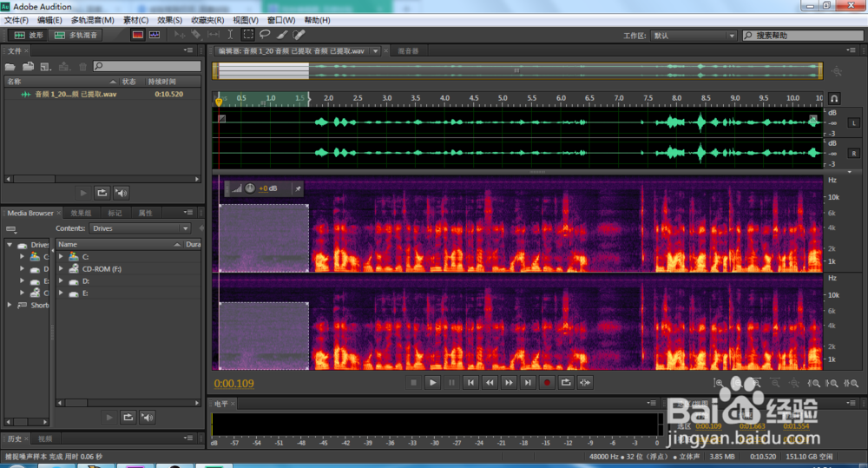
Task: Open 帮助(H) menu
Action: pos(317,20)
